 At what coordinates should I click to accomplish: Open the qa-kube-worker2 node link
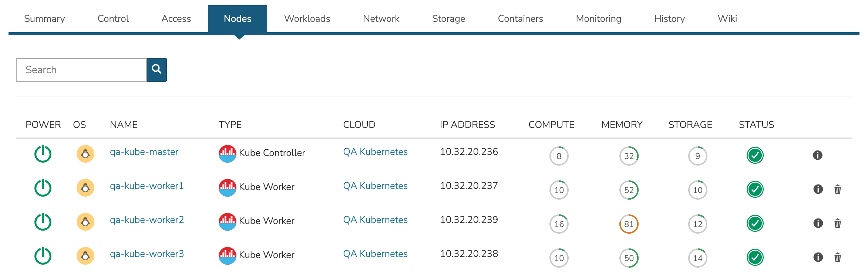pyautogui.click(x=147, y=220)
